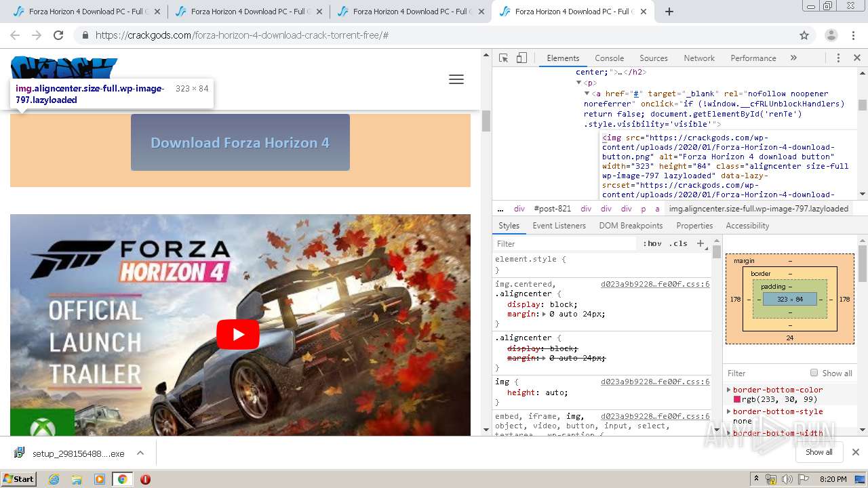Image resolution: width=868 pixels, height=488 pixels.
Task: Enable the Show all checkbox
Action: [814, 373]
